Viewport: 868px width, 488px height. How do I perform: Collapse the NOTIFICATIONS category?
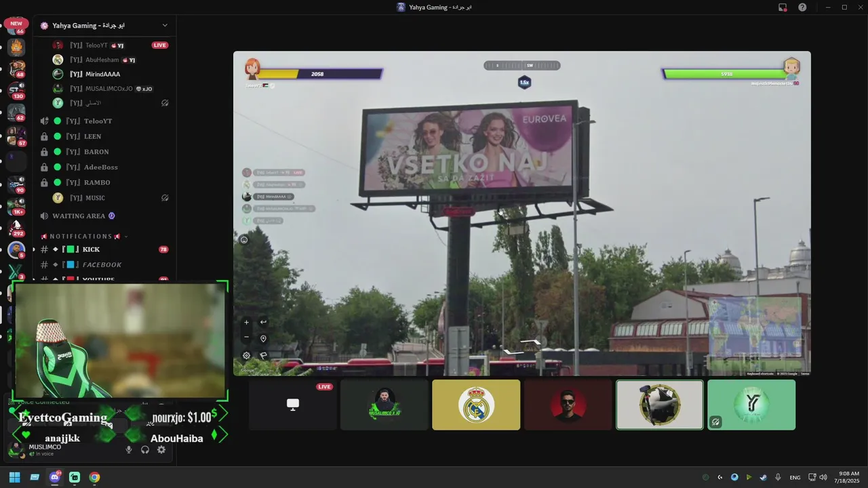pos(83,237)
